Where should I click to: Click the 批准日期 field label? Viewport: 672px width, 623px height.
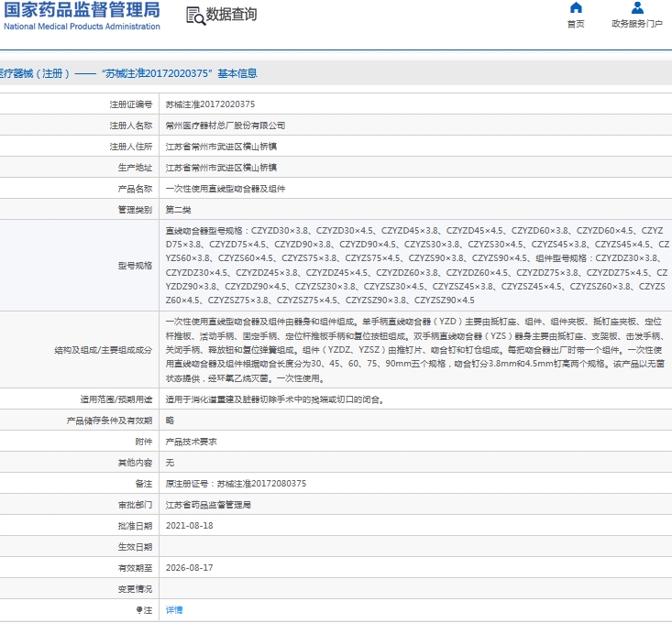click(135, 526)
